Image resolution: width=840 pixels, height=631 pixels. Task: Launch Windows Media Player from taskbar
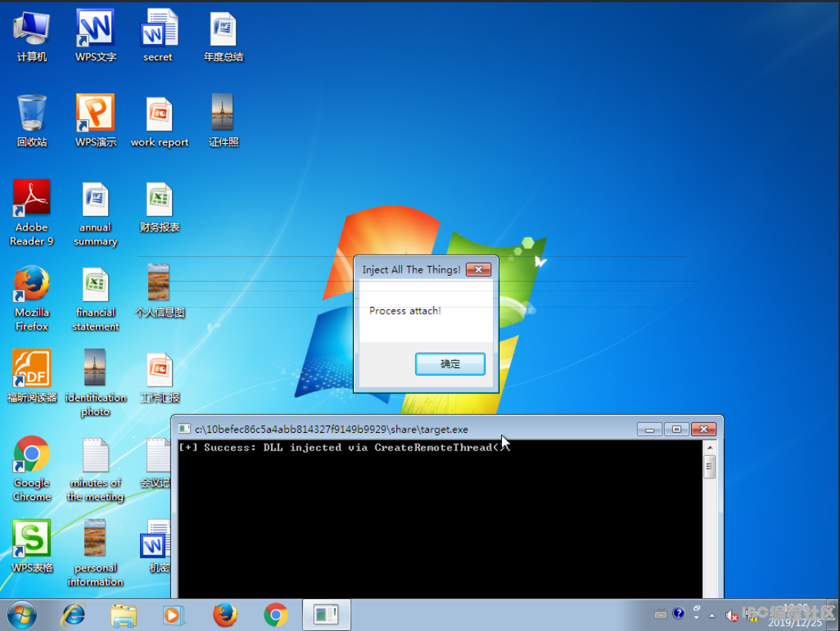pos(173,615)
